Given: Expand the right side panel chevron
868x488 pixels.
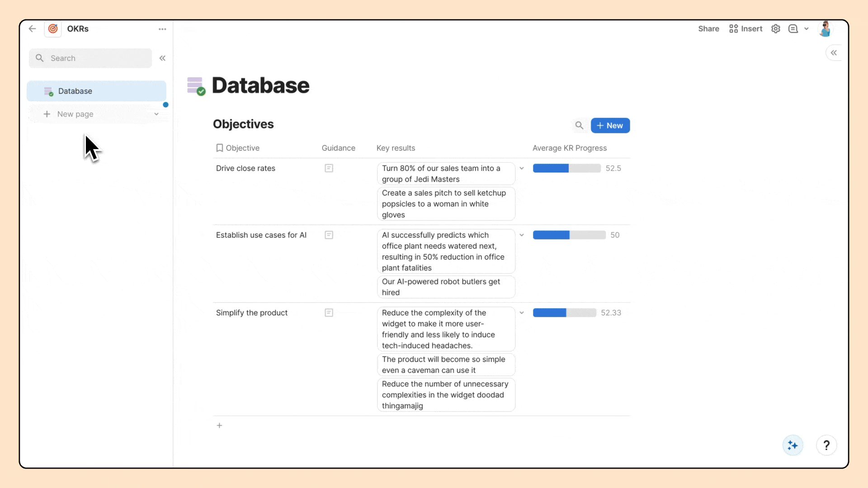Looking at the screenshot, I should pos(834,53).
